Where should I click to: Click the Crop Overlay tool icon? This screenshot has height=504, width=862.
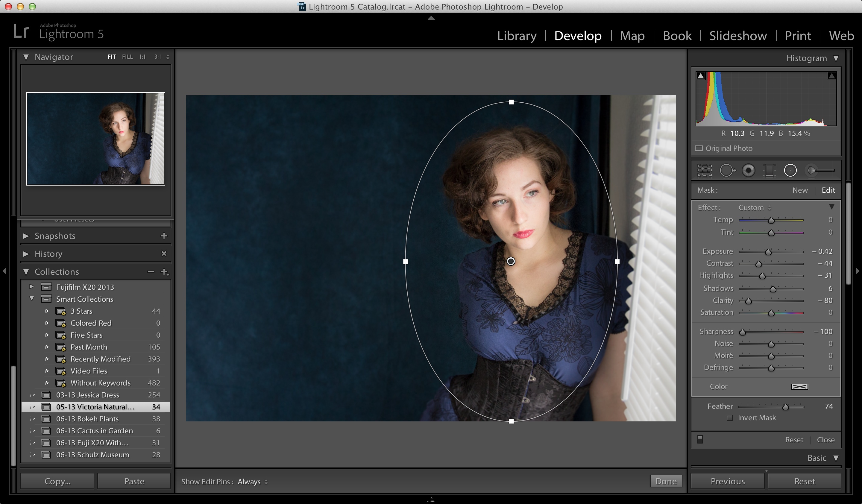[704, 170]
